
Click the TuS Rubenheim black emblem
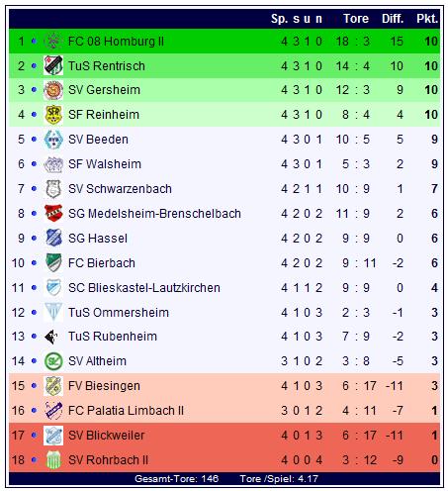[52, 337]
